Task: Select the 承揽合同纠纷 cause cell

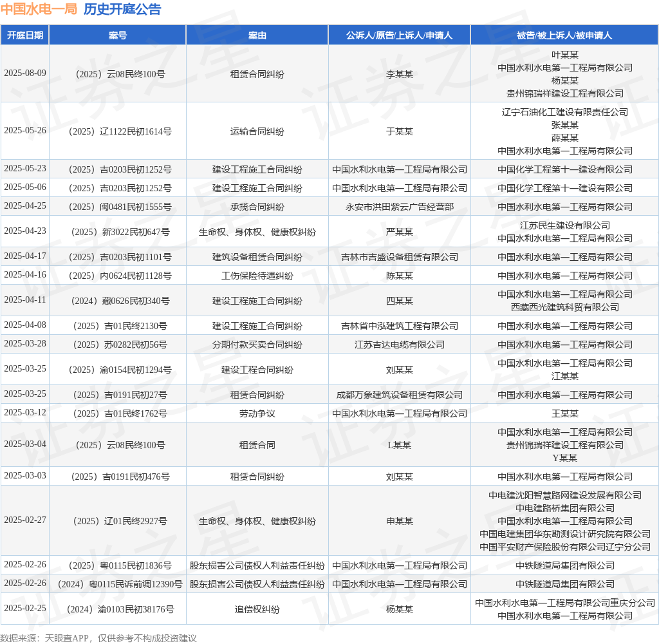Action: pos(257,207)
